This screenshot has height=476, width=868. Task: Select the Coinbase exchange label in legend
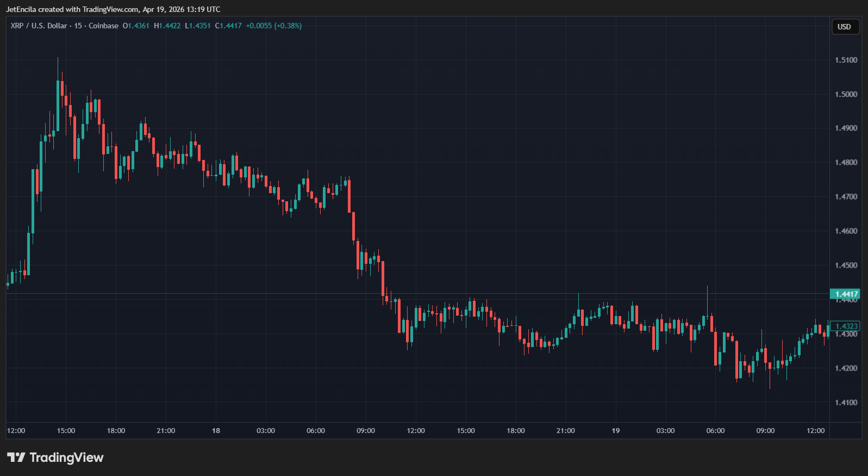(103, 26)
